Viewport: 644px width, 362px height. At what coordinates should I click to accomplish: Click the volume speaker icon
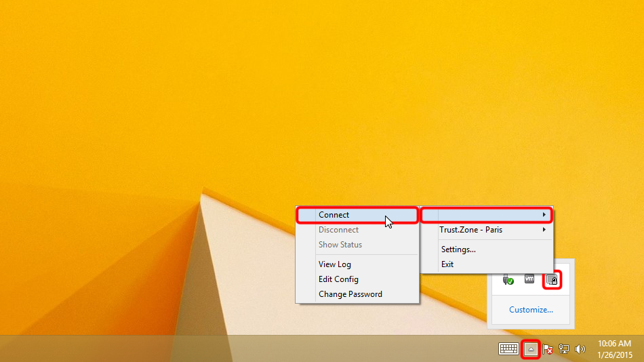click(x=580, y=349)
